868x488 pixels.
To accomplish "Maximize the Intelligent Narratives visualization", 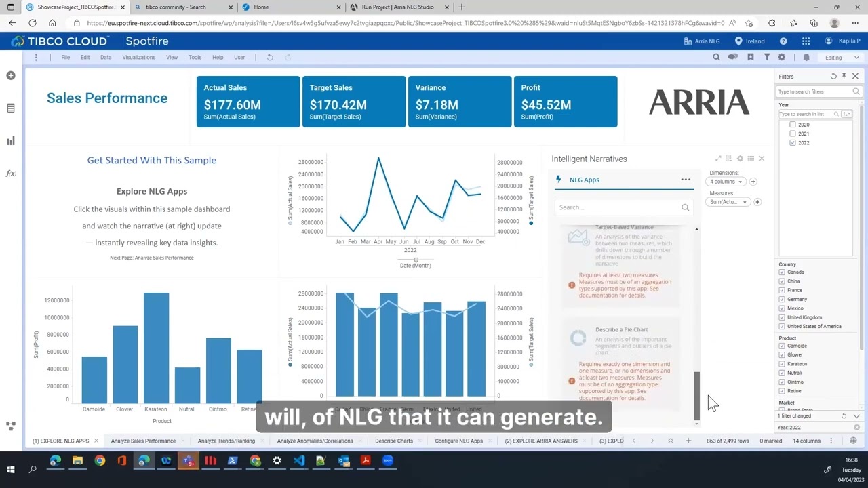I will (x=718, y=159).
